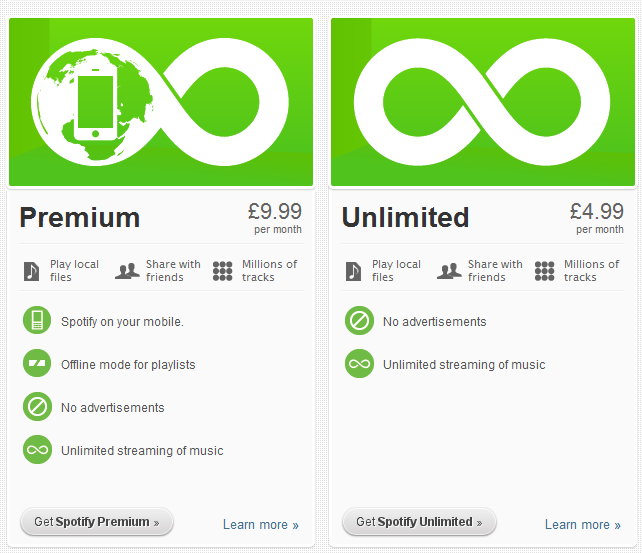Open Learn more link under Premium
Image resolution: width=642 pixels, height=553 pixels.
point(261,524)
